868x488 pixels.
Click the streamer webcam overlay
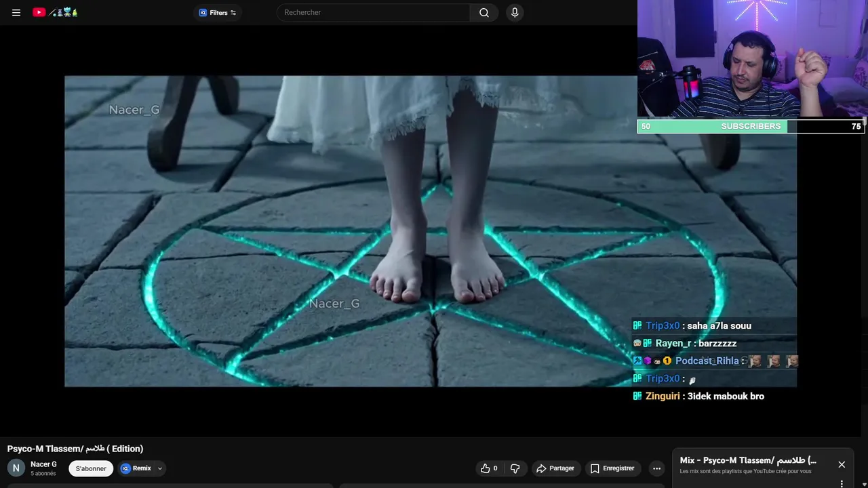click(x=753, y=59)
